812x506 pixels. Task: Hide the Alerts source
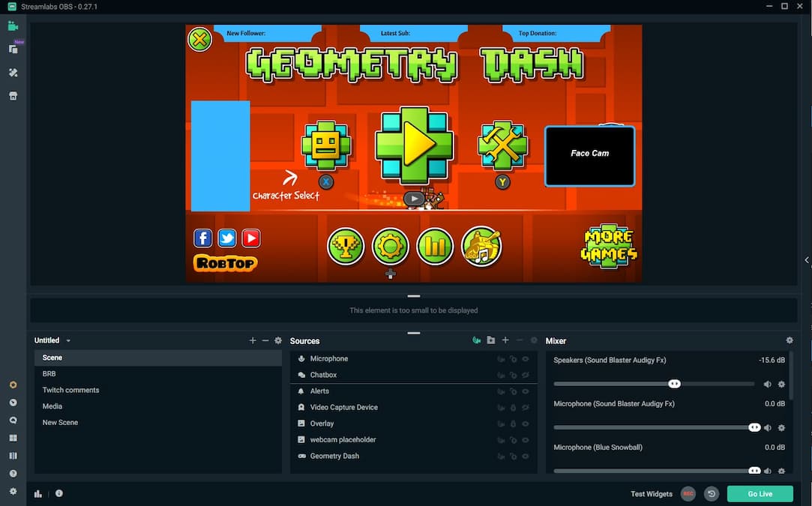526,391
